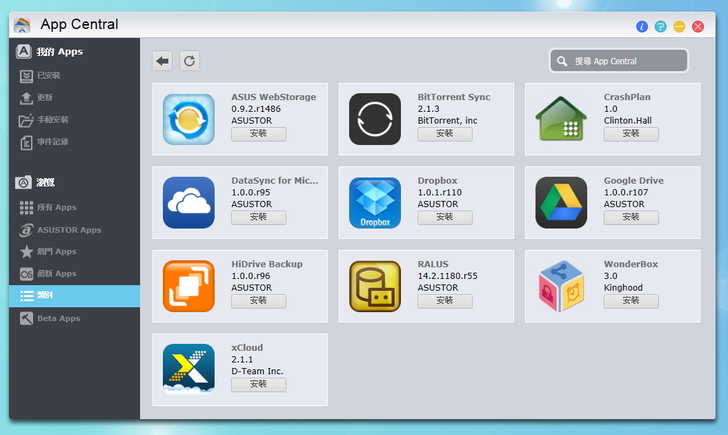This screenshot has width=728, height=435.
Task: Click the 瀏覽 sidebar header text
Action: 45,182
